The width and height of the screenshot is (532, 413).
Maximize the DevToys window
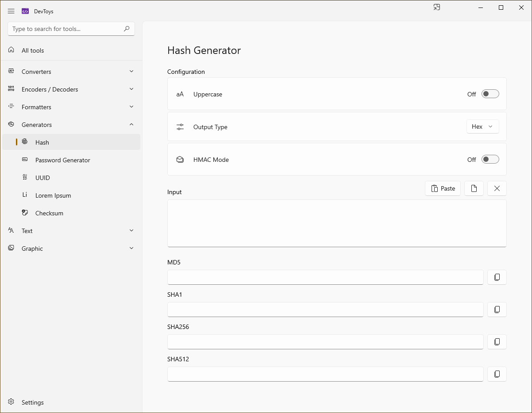(x=501, y=8)
